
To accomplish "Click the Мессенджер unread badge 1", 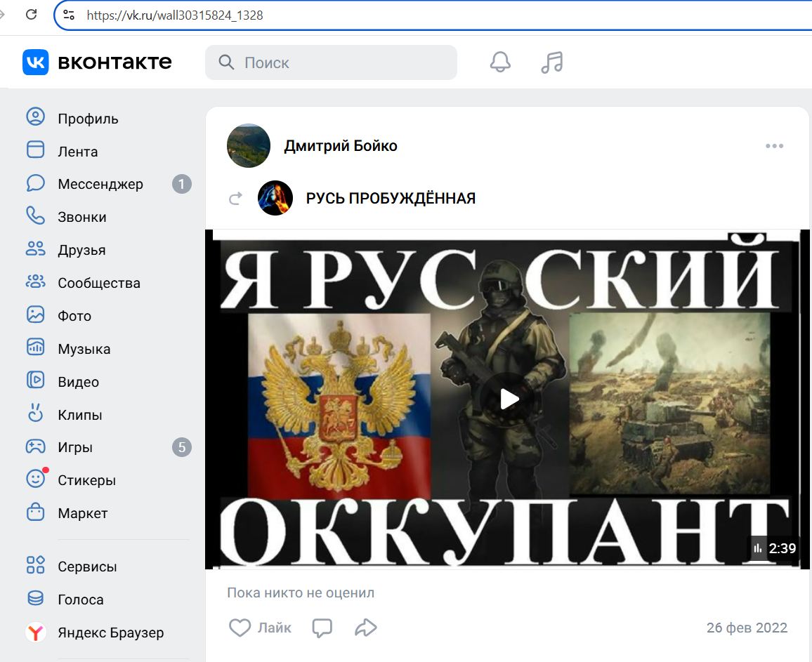I will [x=182, y=184].
